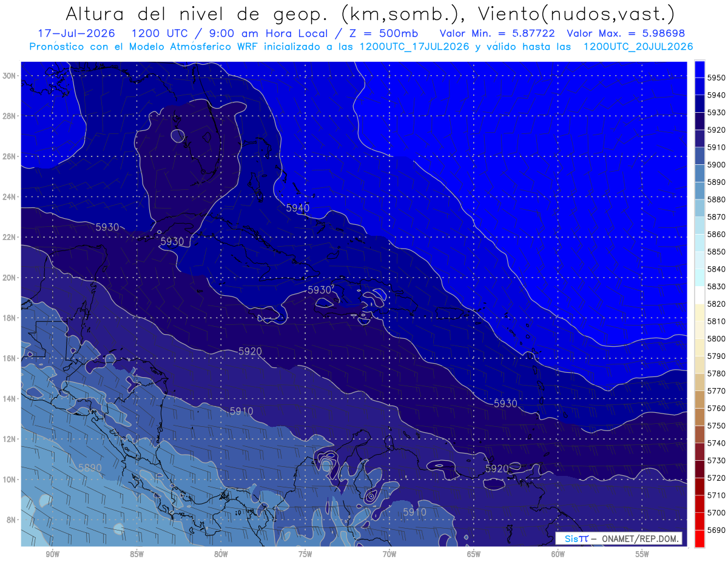Viewport: 728px width, 562px height.
Task: Click the 28N latitude axis label
Action: coord(10,116)
